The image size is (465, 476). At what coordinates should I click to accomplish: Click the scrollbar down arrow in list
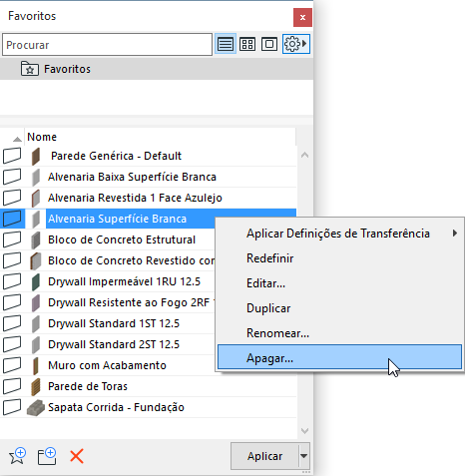tap(304, 431)
